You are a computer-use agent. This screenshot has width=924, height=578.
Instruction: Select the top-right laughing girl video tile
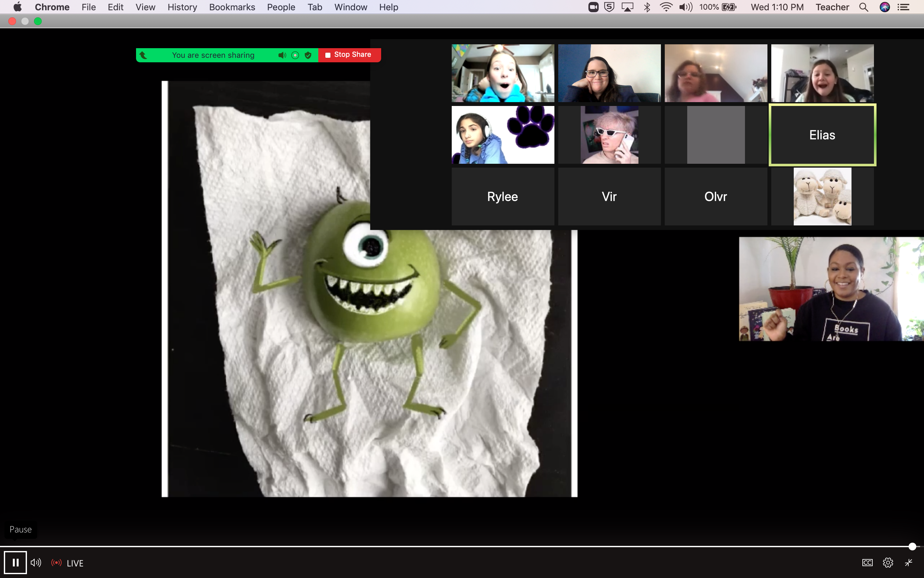[822, 73]
